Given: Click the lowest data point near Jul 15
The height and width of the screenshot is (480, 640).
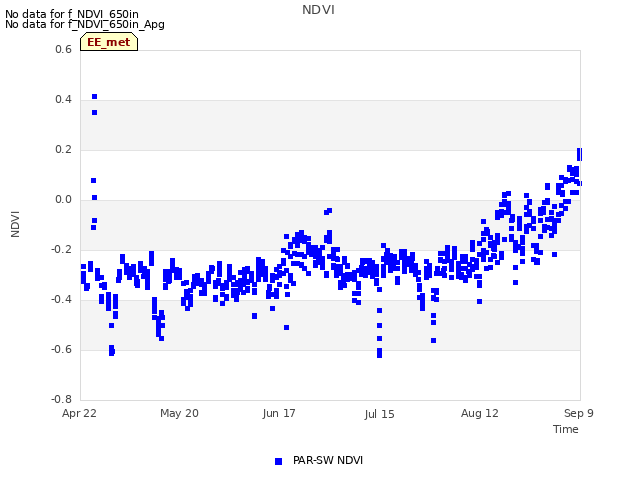Looking at the screenshot, I should pos(379,355).
